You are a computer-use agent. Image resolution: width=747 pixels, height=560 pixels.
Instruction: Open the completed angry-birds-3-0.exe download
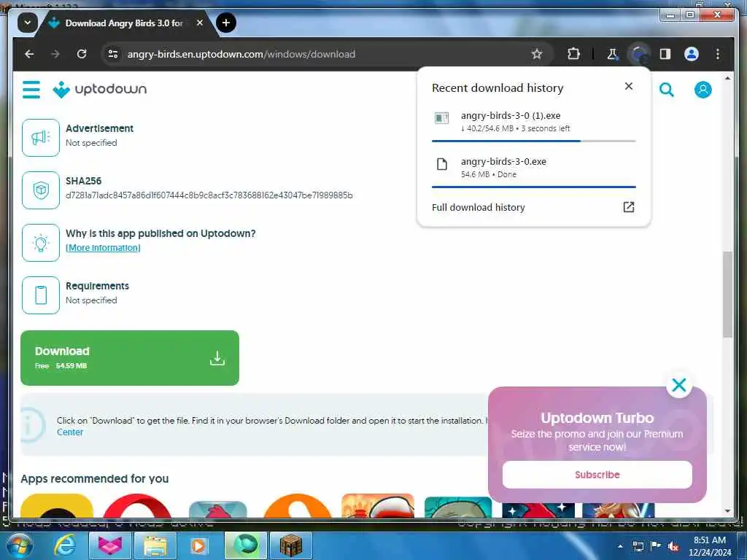(533, 167)
